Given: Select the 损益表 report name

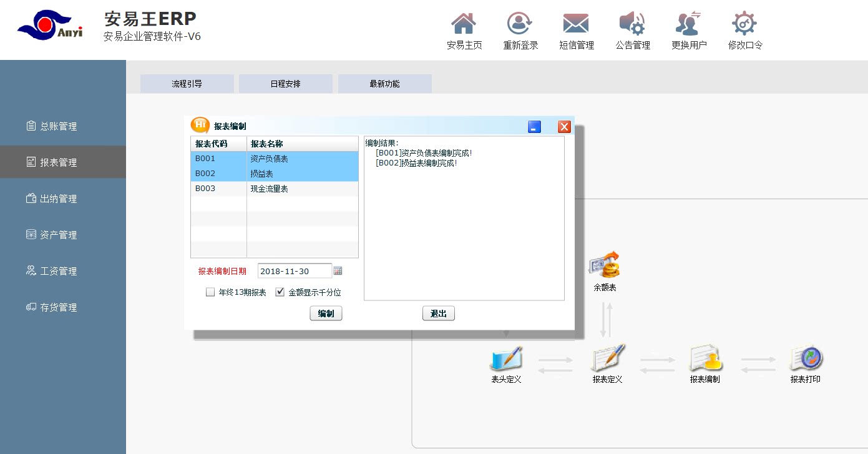Looking at the screenshot, I should (x=303, y=174).
